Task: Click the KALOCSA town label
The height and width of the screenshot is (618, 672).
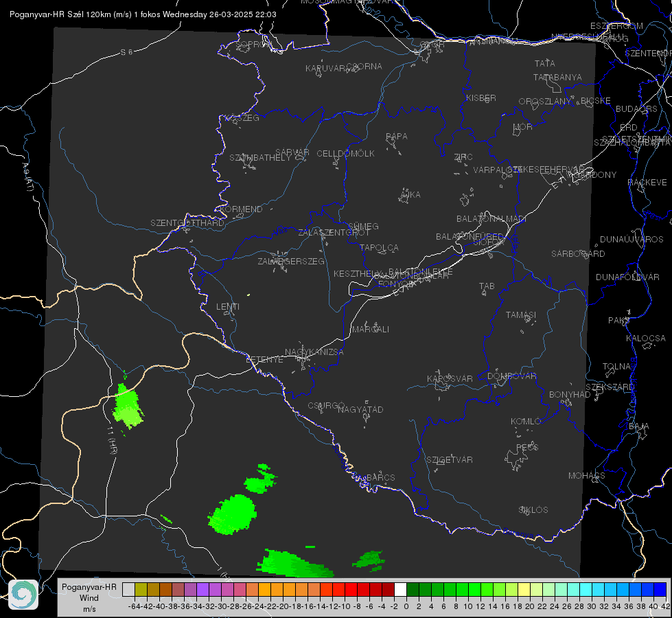Action: click(x=645, y=339)
